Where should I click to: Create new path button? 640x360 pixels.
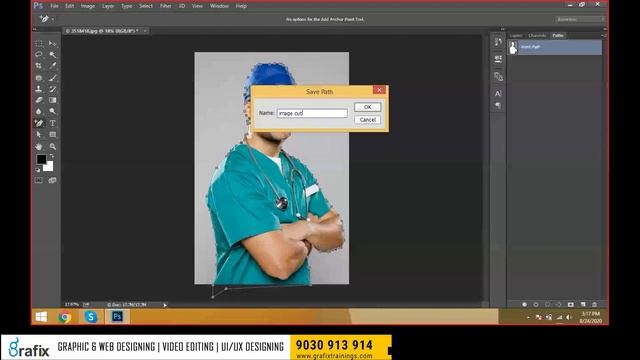coord(583,304)
